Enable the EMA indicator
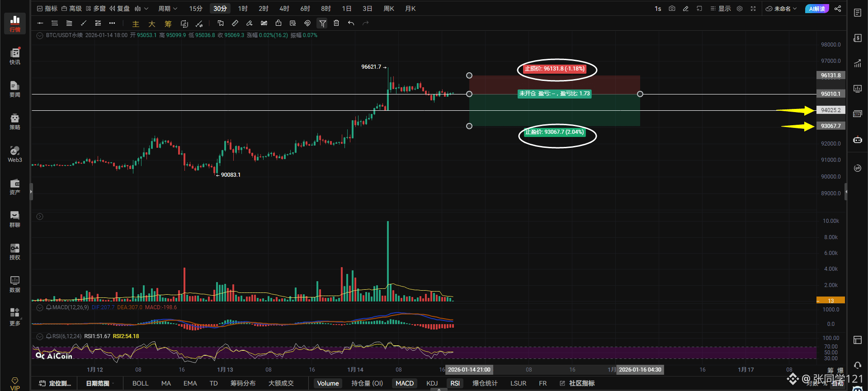 (x=190, y=383)
